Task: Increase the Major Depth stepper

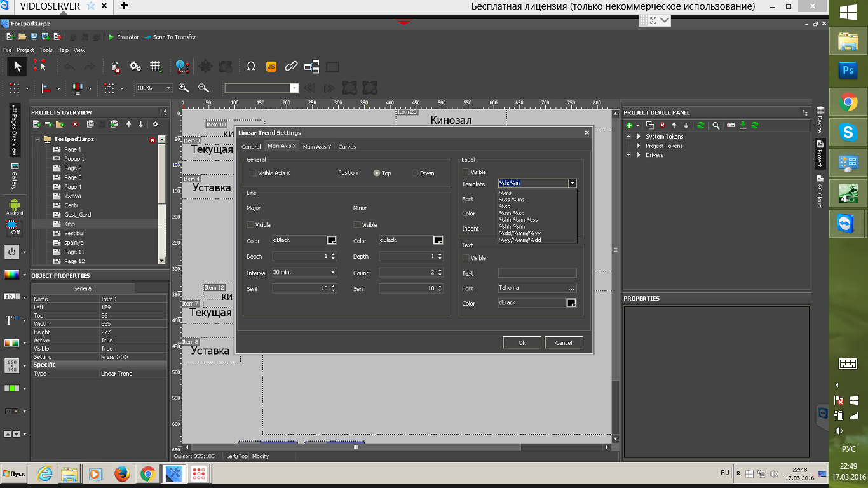Action: pyautogui.click(x=334, y=254)
